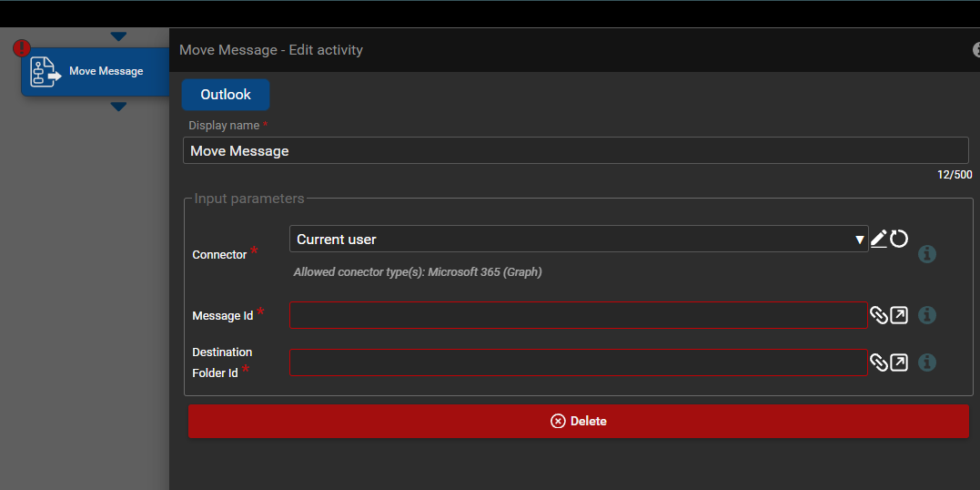Click the link icon beside Destination Folder Id
The height and width of the screenshot is (490, 980).
click(x=878, y=362)
